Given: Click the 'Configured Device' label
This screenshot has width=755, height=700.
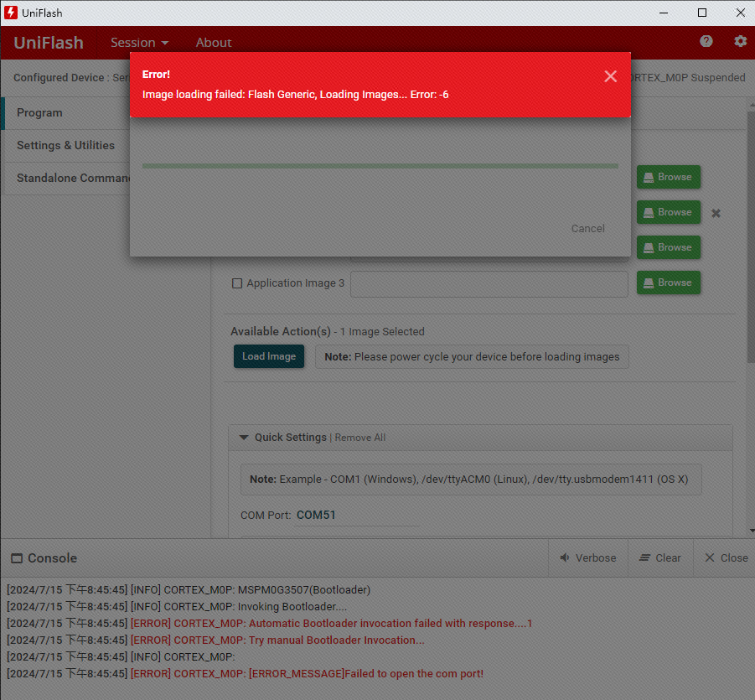Looking at the screenshot, I should (59, 78).
